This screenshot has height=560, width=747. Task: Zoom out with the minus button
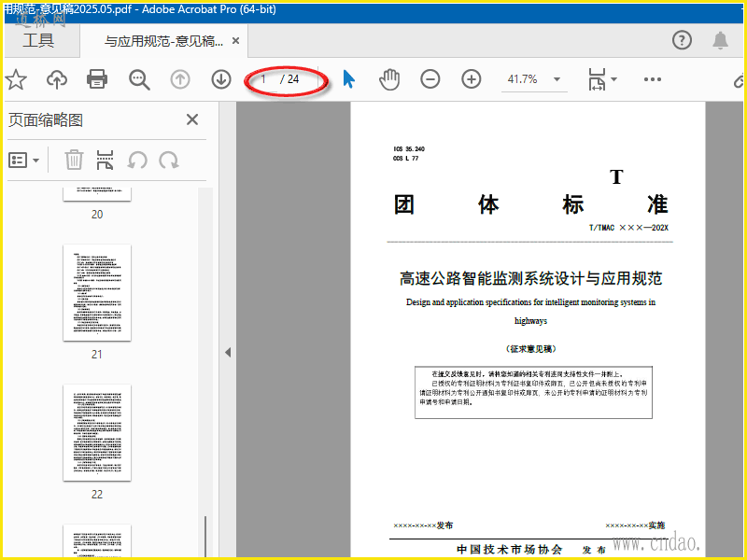(x=430, y=79)
